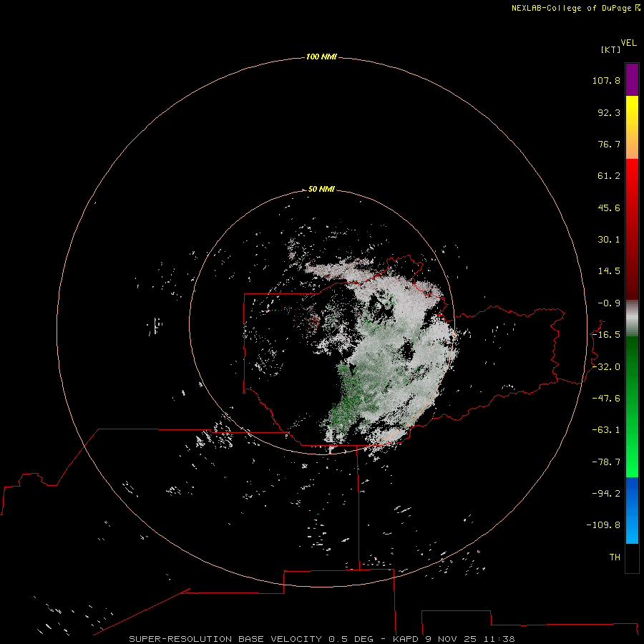Click the [KT] units label
The image size is (644, 644).
click(610, 49)
